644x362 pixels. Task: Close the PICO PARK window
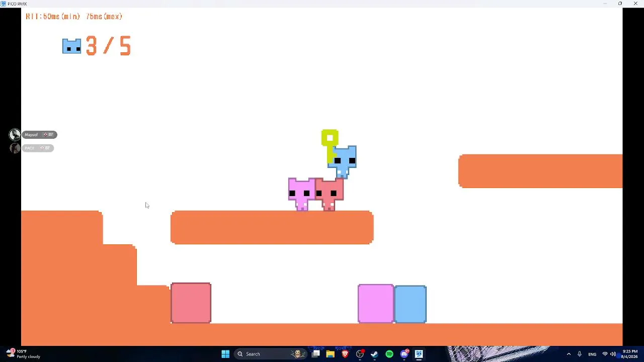point(635,4)
